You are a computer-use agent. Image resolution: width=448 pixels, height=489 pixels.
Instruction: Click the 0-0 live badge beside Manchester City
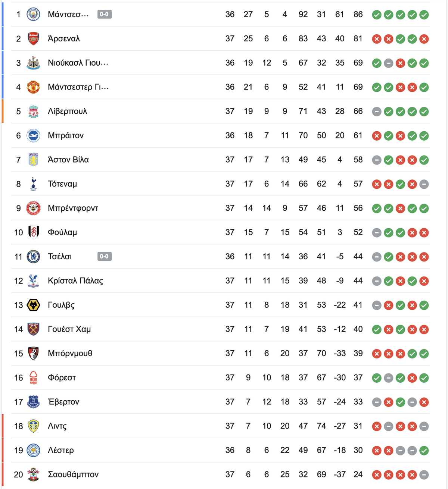(x=105, y=15)
